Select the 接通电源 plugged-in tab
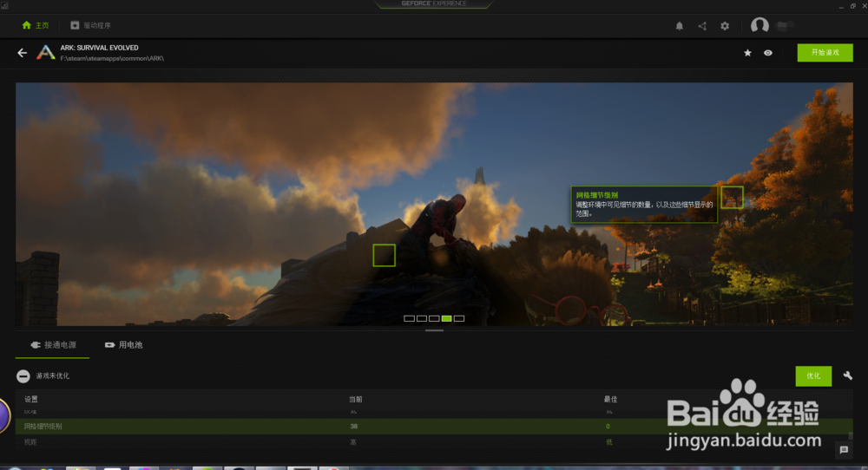868x470 pixels. (x=53, y=345)
